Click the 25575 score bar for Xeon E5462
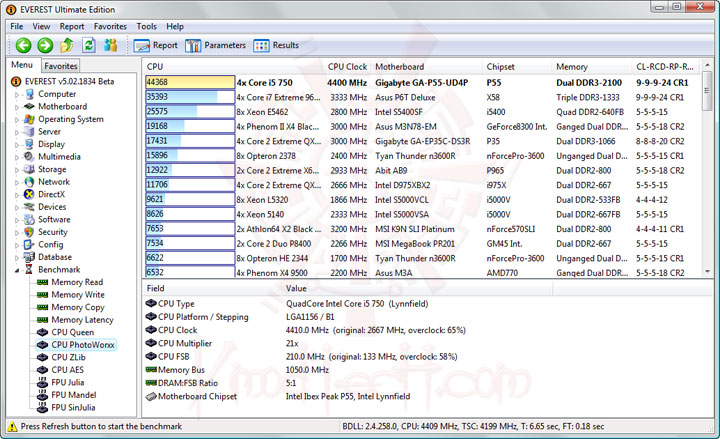The height and width of the screenshot is (439, 720). click(x=190, y=112)
